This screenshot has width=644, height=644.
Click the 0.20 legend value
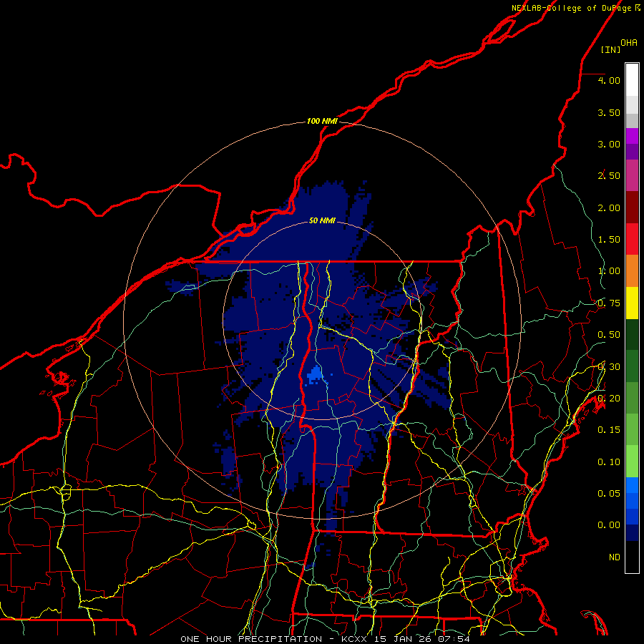pyautogui.click(x=609, y=399)
